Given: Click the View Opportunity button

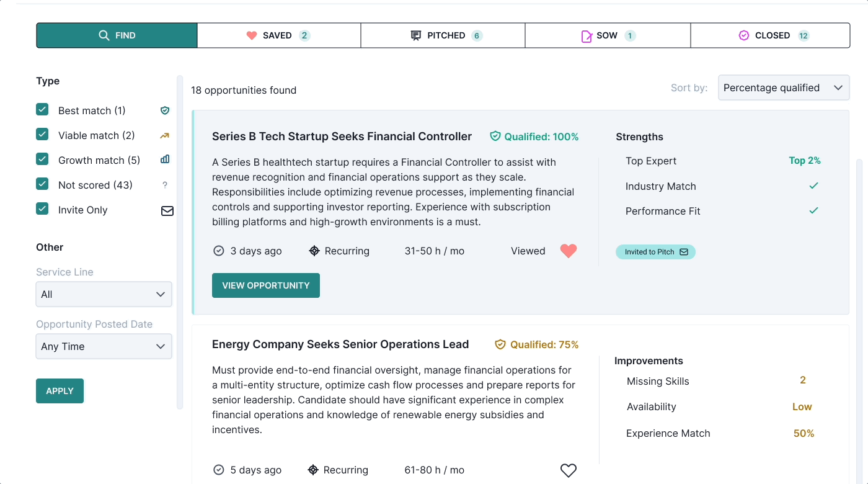Looking at the screenshot, I should 266,285.
